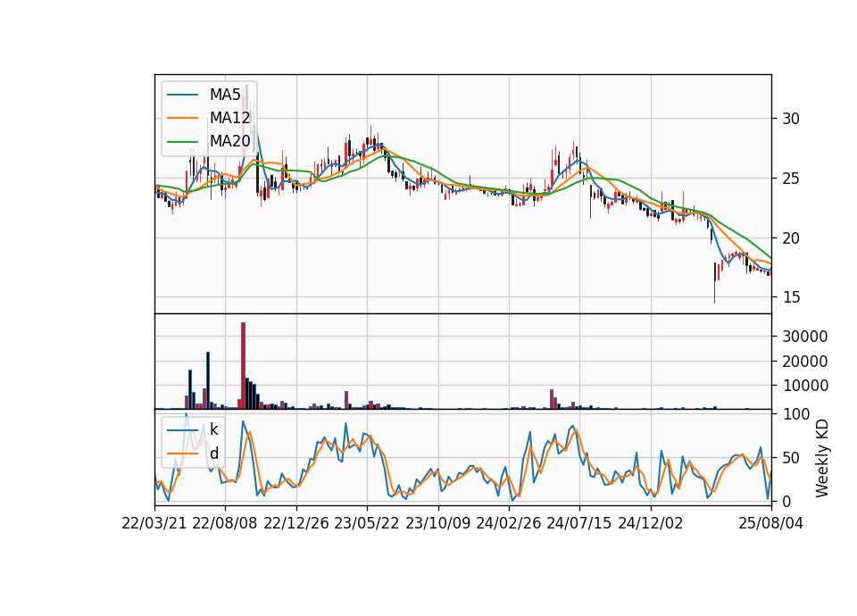Click the 23/05/22 date axis label
This screenshot has width=857, height=616.
coord(367,523)
